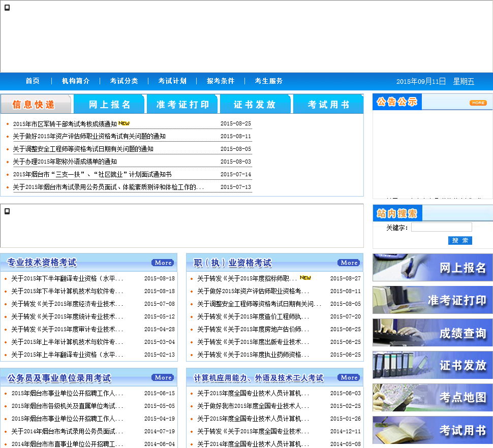The height and width of the screenshot is (448, 493).
Task: Open 2015年烟台市事业单位公开招聘 link dated 2015-04-19
Action: (x=67, y=419)
